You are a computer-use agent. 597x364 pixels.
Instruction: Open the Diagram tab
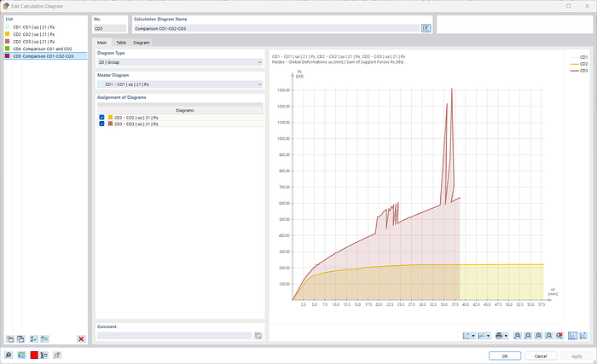point(142,42)
